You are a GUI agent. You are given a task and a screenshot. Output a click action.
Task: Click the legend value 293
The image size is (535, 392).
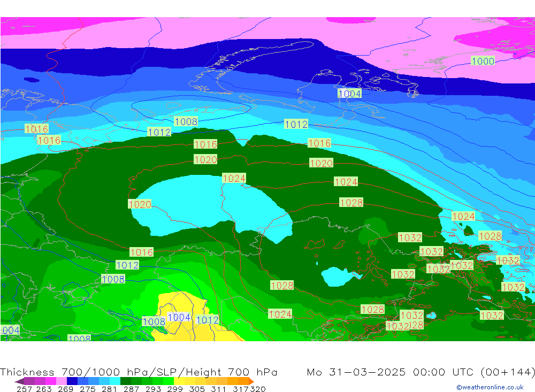click(153, 389)
